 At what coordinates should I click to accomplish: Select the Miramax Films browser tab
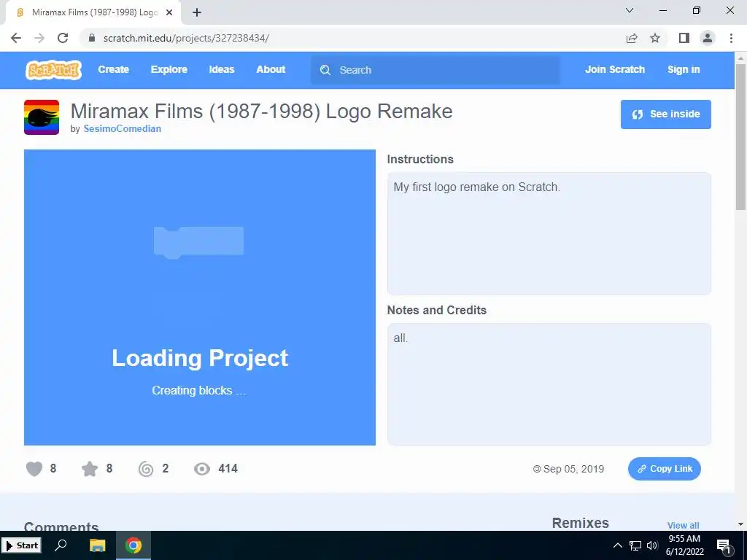tap(93, 12)
